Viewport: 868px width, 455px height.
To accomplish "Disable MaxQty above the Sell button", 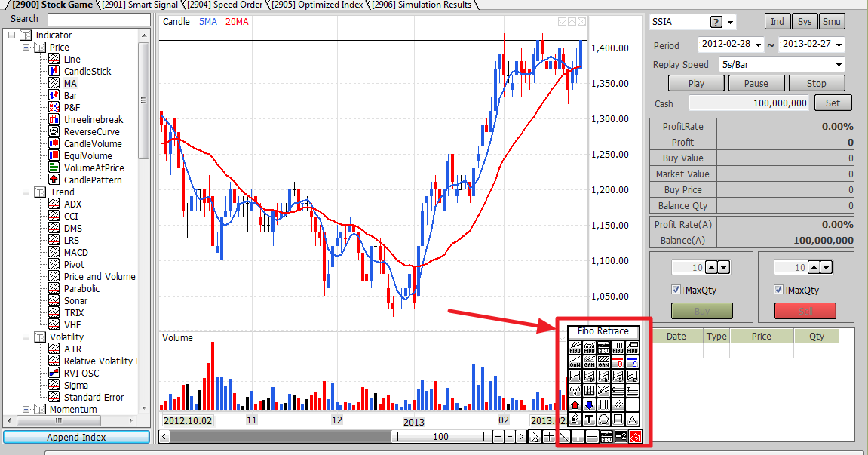I will tap(778, 290).
